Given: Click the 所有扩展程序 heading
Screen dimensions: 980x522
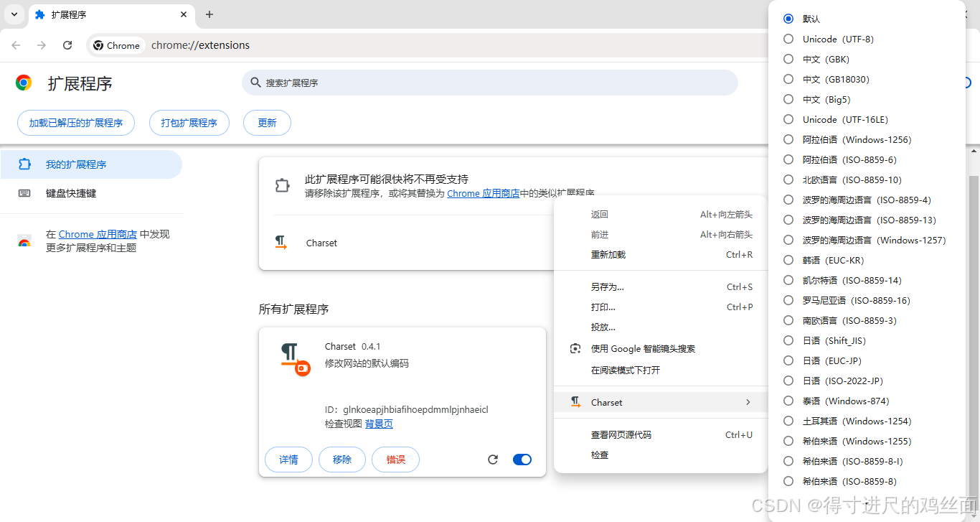Looking at the screenshot, I should pos(293,309).
